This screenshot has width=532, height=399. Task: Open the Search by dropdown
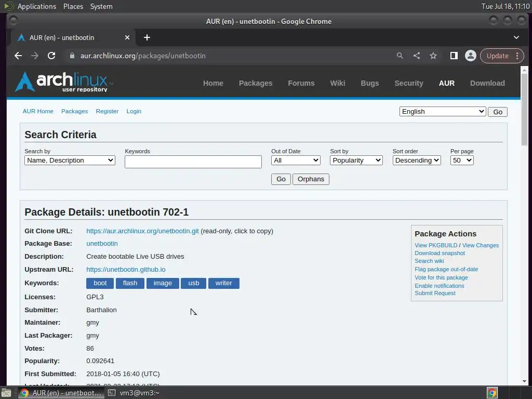point(70,161)
